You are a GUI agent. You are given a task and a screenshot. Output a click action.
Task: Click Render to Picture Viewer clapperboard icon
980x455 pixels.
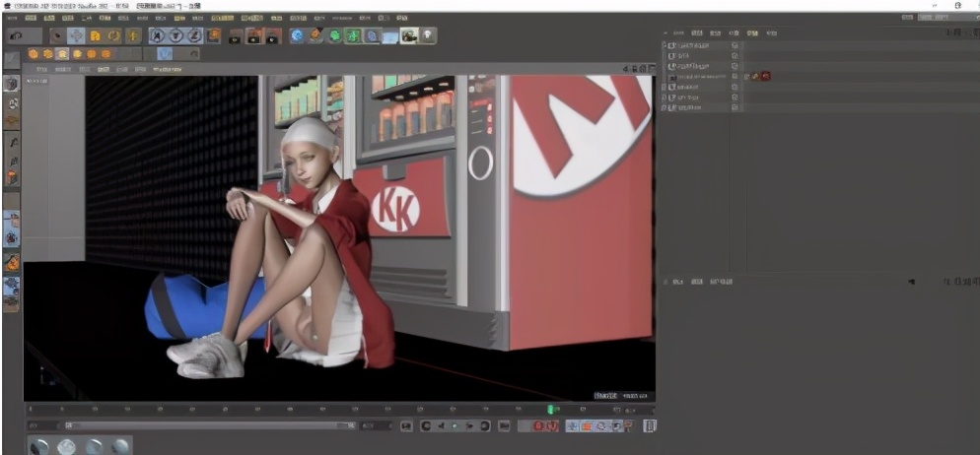pos(253,36)
